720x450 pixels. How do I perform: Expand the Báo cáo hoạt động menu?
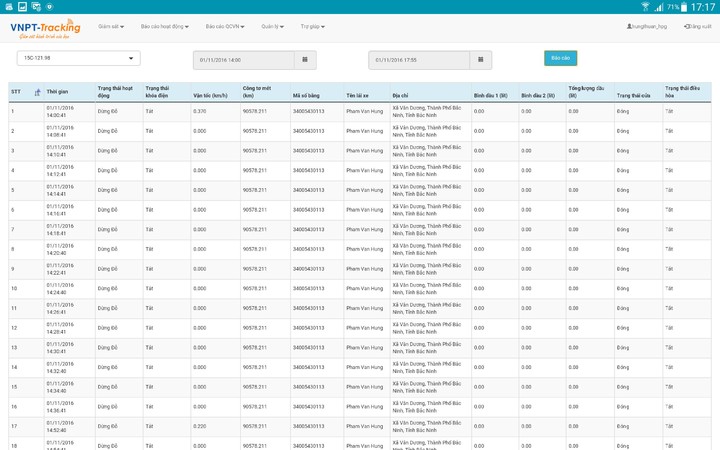click(164, 27)
